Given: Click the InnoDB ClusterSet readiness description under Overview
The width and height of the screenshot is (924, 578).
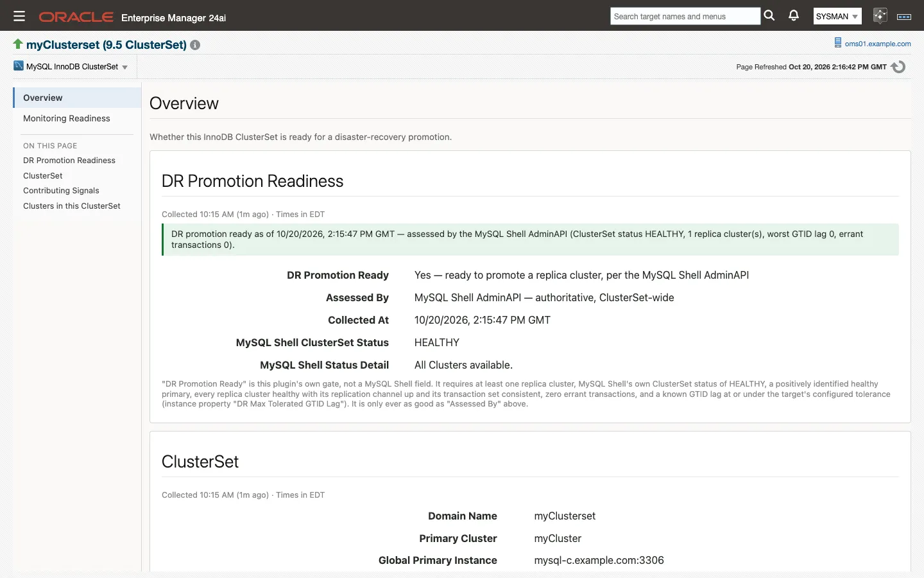Looking at the screenshot, I should pos(301,137).
